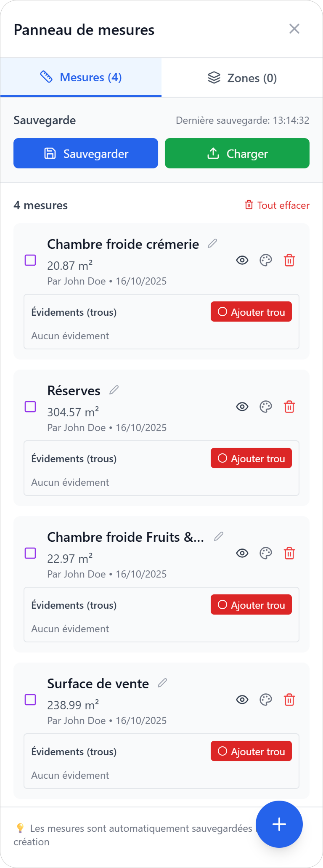
Task: Rename the Réserves measure via pencil icon
Action: click(x=114, y=390)
